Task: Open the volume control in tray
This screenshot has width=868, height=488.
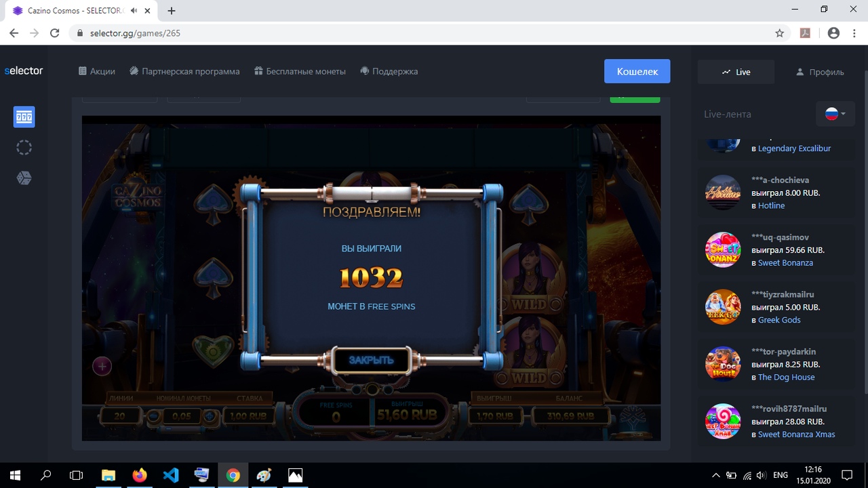Action: point(762,475)
